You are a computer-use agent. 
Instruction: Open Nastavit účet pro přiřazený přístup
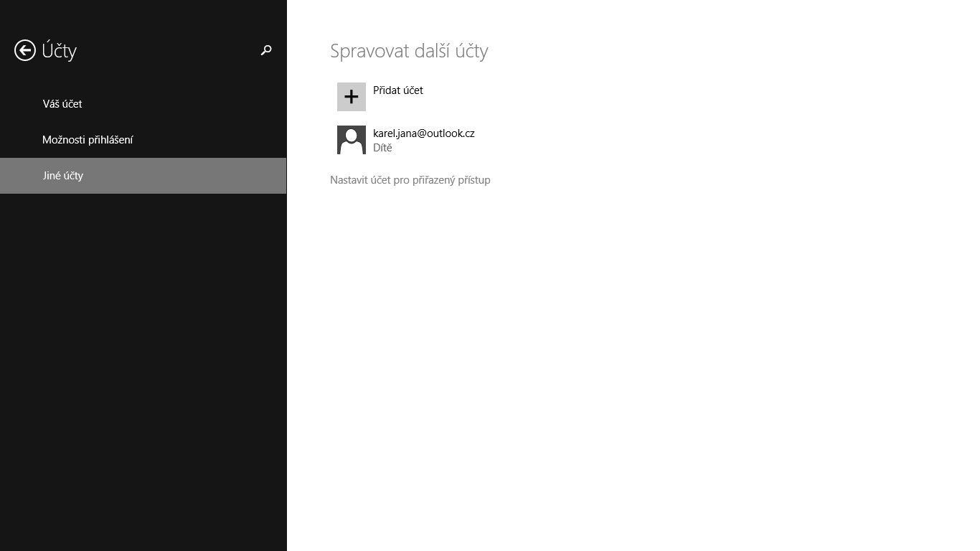410,180
